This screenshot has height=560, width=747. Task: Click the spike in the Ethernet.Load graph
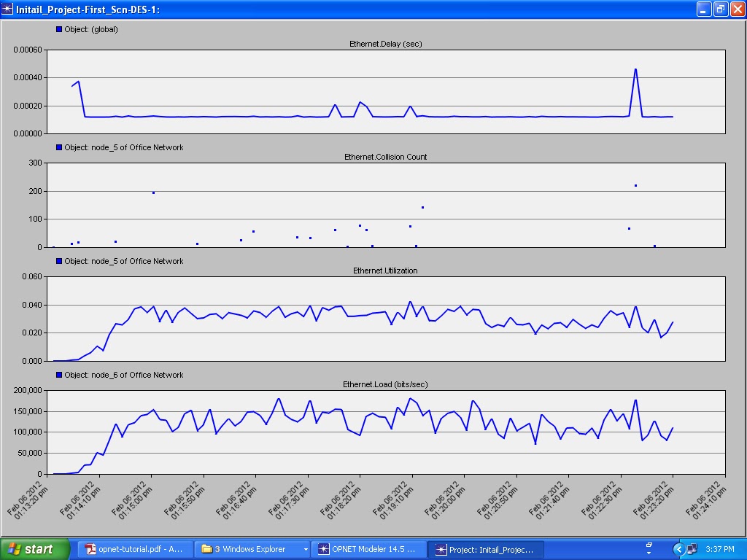(x=636, y=402)
